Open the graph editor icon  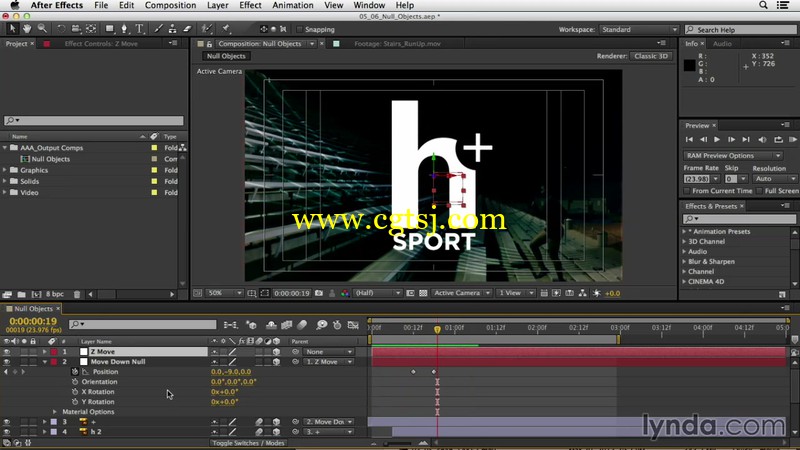click(353, 324)
